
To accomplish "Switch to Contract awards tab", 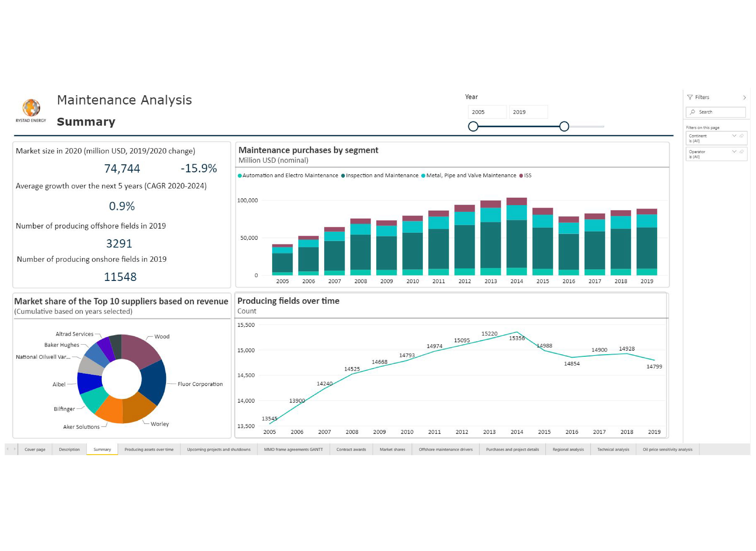I will pyautogui.click(x=351, y=449).
